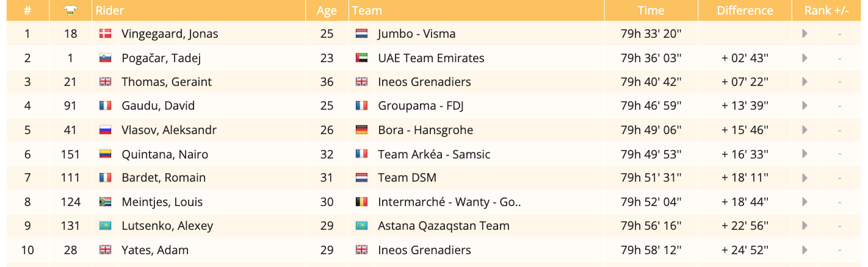Click Slovenia flag beside Pogačar
This screenshot has height=267, width=868.
point(105,58)
